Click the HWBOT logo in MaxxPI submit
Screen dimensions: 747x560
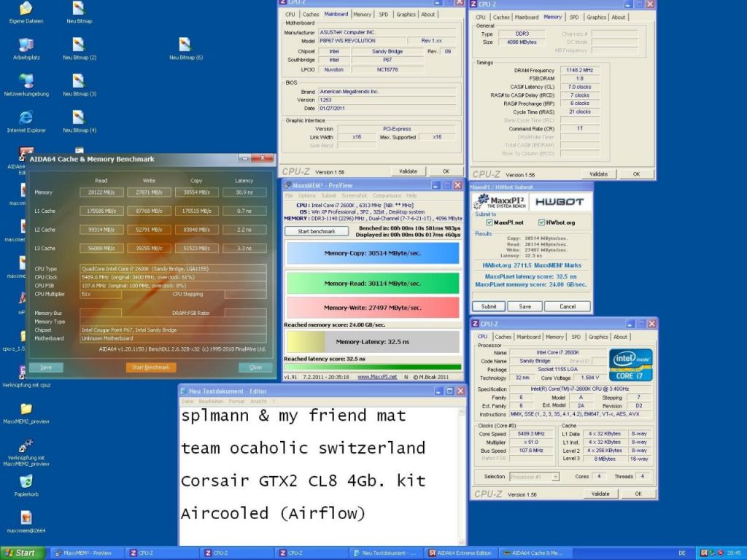point(560,202)
